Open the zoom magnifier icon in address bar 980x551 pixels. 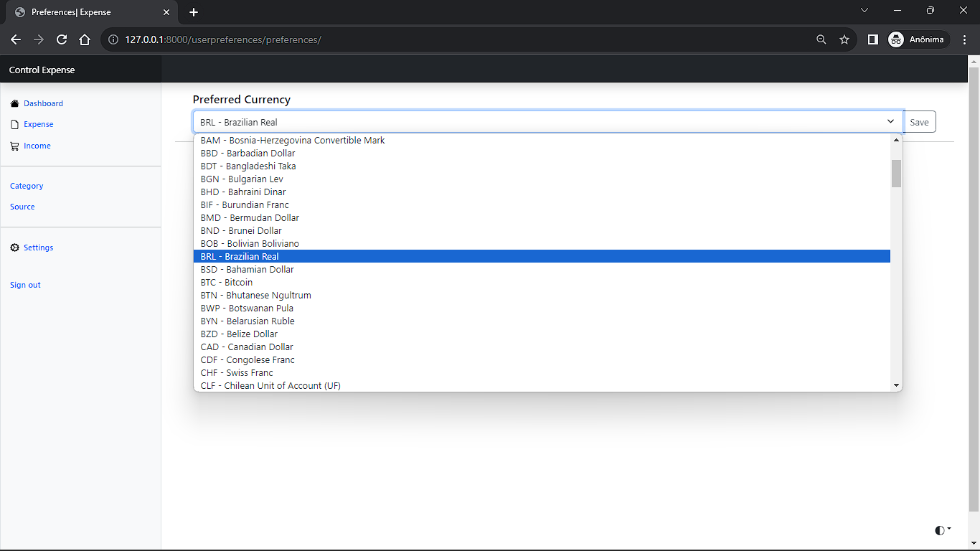(821, 39)
